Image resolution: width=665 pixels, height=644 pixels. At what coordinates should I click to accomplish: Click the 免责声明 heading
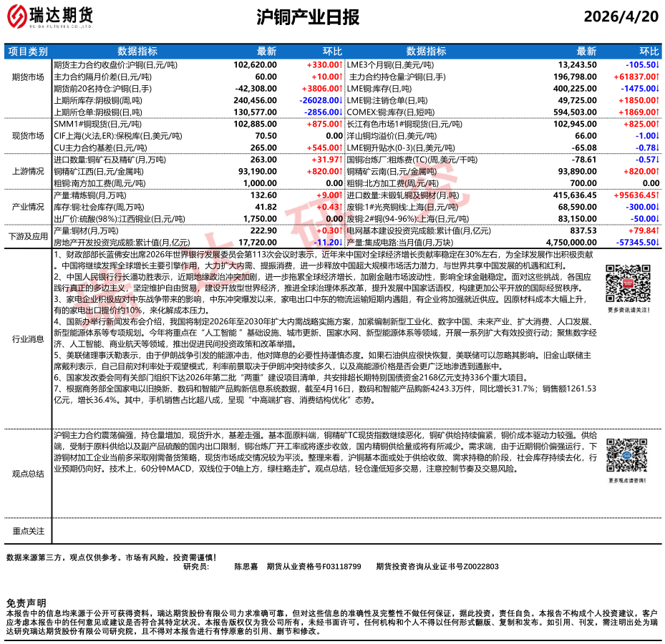click(26, 603)
